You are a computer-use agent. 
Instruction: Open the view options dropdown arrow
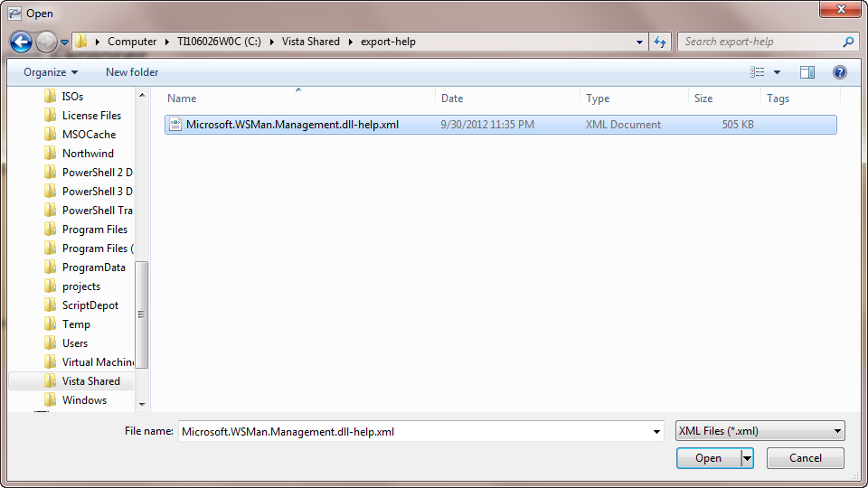pyautogui.click(x=778, y=72)
